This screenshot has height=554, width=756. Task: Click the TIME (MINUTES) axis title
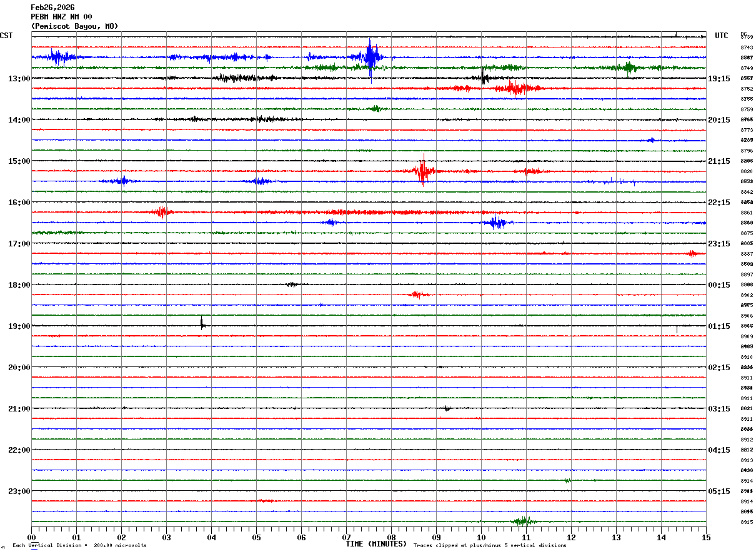376,544
